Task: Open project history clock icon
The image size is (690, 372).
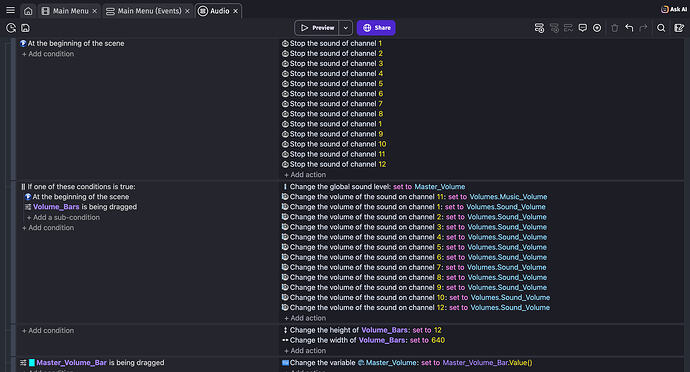Action: tap(11, 28)
